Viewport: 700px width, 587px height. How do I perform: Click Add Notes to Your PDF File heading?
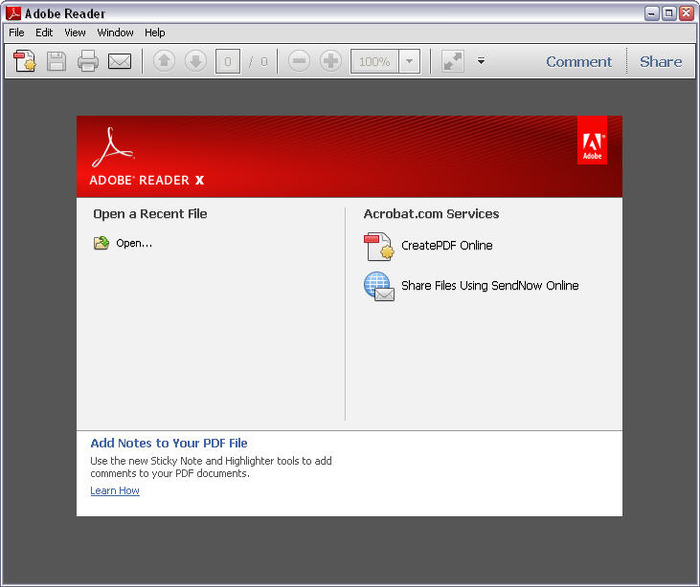[x=169, y=443]
